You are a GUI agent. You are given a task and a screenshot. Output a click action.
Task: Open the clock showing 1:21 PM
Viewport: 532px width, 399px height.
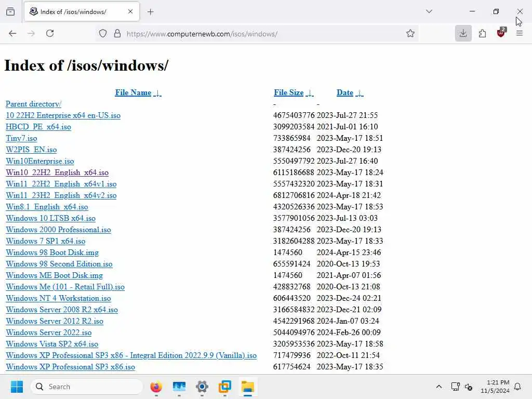(495, 387)
